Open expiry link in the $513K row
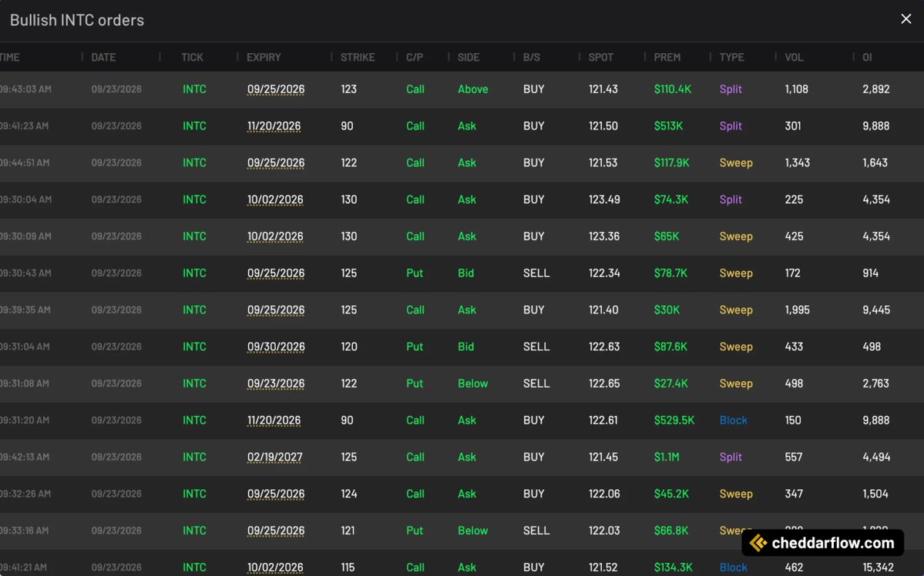Image resolution: width=924 pixels, height=576 pixels. point(274,126)
